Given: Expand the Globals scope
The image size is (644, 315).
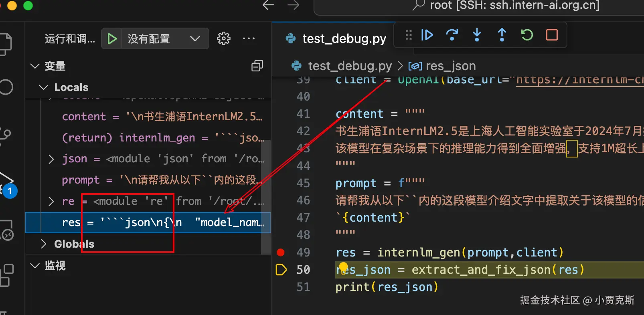Looking at the screenshot, I should (43, 244).
